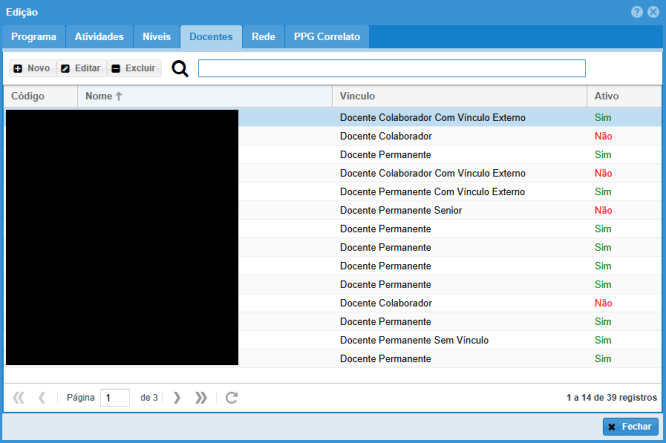Close the Edição dialog with X icon
666x443 pixels.
653,11
